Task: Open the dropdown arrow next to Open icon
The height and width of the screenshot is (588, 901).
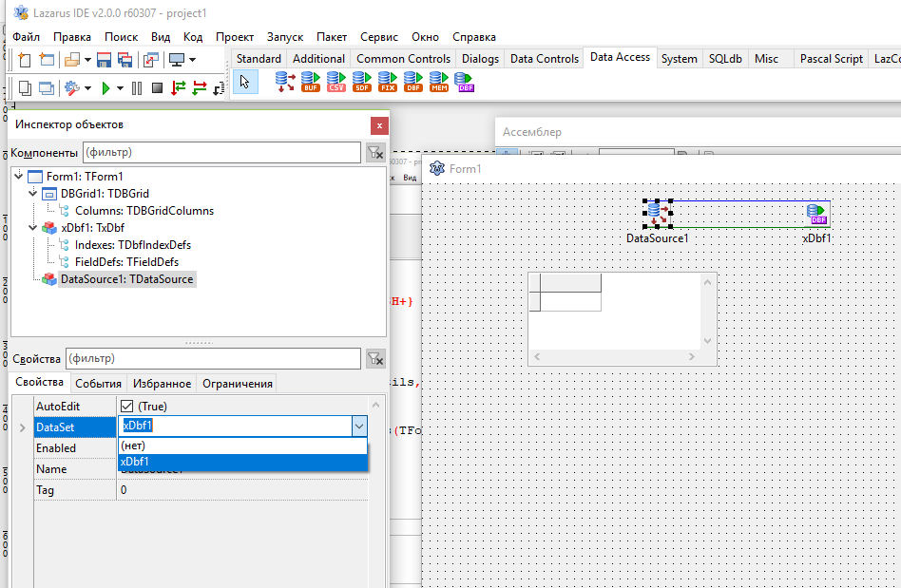Action: pyautogui.click(x=88, y=60)
